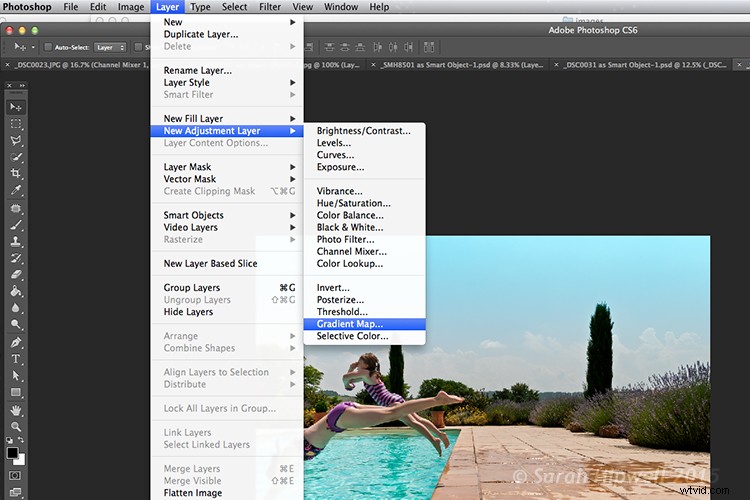Select the Dodge tool
This screenshot has width=750, height=500.
pos(16,324)
